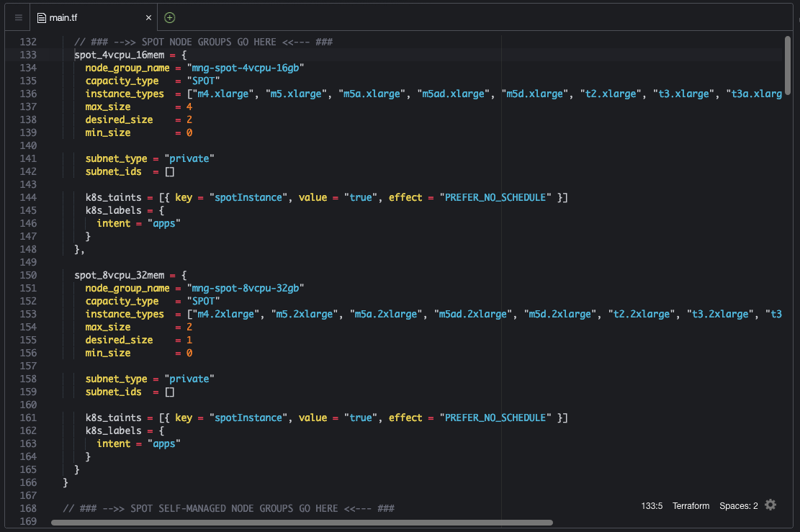Close the main.tf tab
Image resolution: width=800 pixels, height=532 pixels.
(148, 18)
